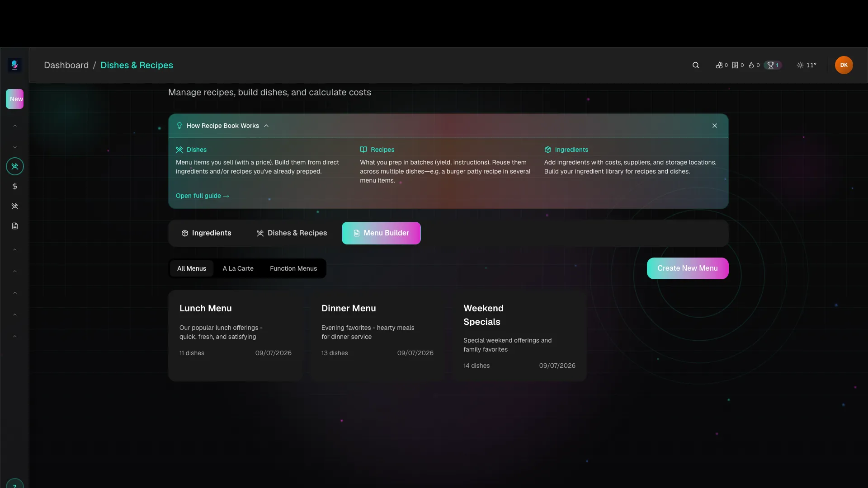Show the Function Menus filter
Image resolution: width=868 pixels, height=488 pixels.
tap(293, 268)
